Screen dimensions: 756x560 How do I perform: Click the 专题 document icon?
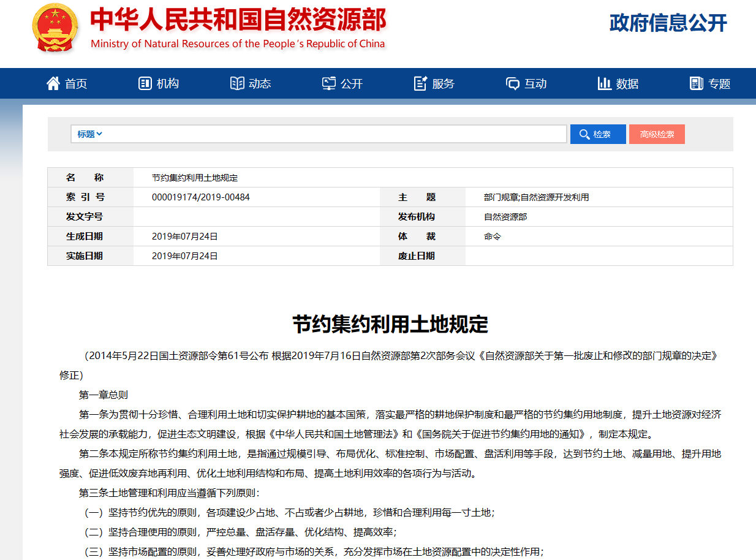pos(696,83)
